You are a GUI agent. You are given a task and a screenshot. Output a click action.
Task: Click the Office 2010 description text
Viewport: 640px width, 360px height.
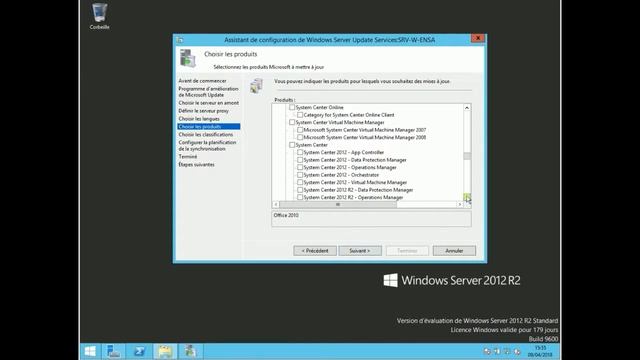click(286, 215)
